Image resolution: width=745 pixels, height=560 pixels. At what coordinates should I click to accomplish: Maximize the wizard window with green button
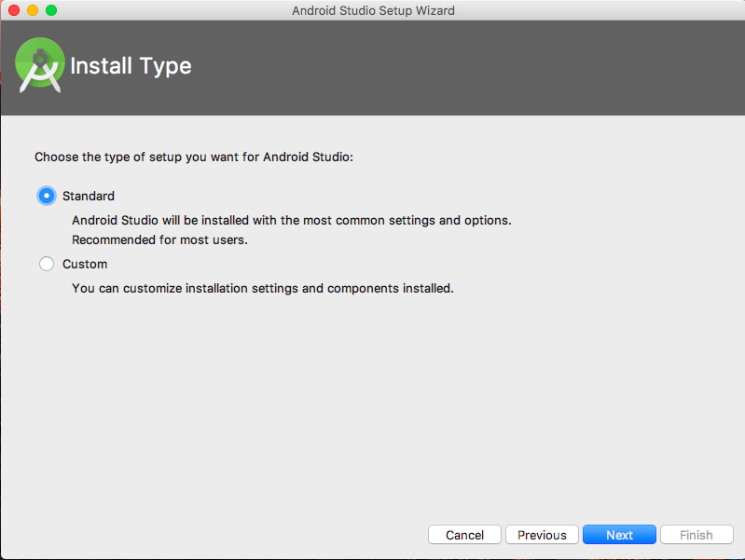pyautogui.click(x=51, y=10)
